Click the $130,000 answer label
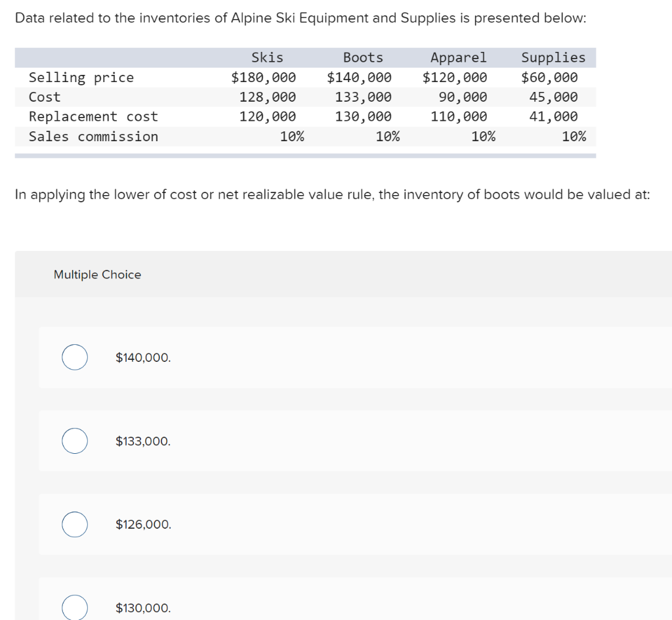 point(143,608)
